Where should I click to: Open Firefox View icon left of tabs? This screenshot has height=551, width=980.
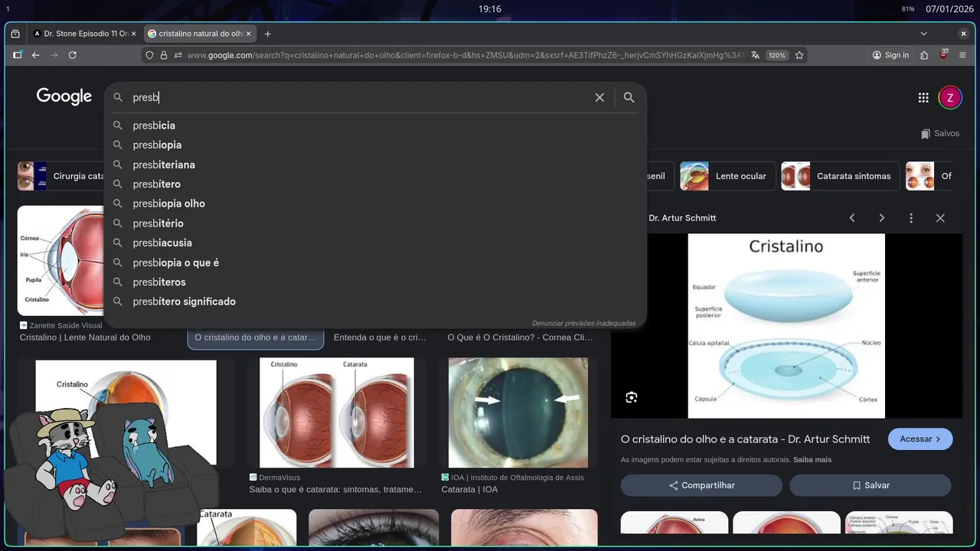pyautogui.click(x=15, y=34)
